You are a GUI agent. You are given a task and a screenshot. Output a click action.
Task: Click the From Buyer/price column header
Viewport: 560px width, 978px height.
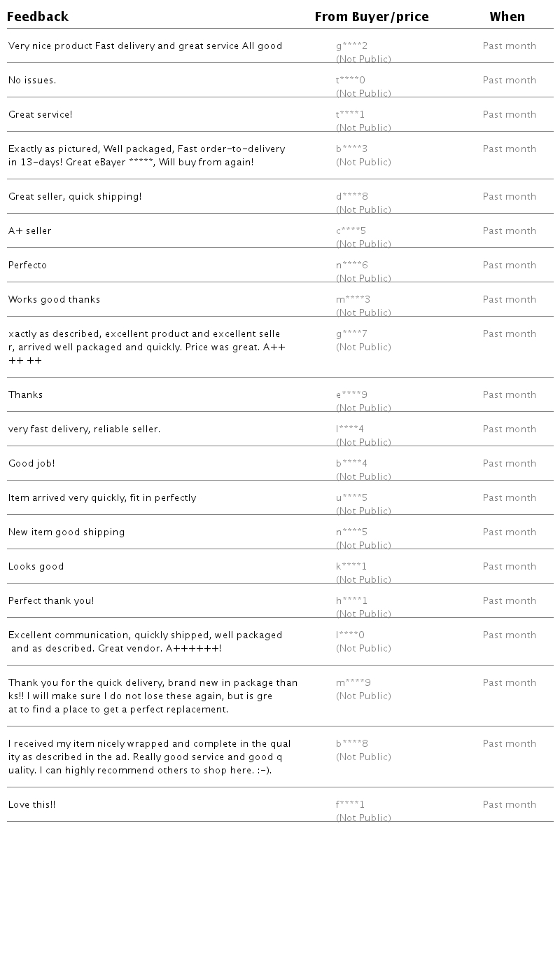point(372,17)
